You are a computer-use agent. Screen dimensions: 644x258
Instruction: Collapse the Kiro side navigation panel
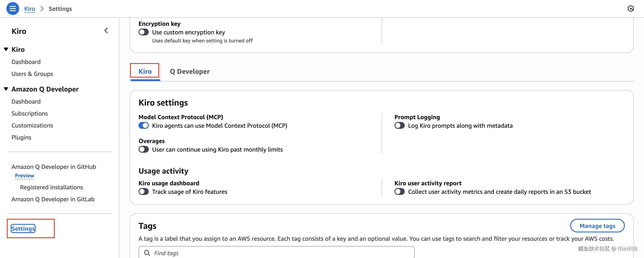[106, 31]
